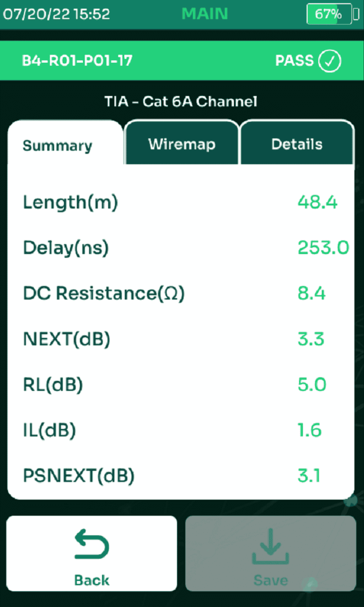Tap the Back button label

[x=92, y=580]
